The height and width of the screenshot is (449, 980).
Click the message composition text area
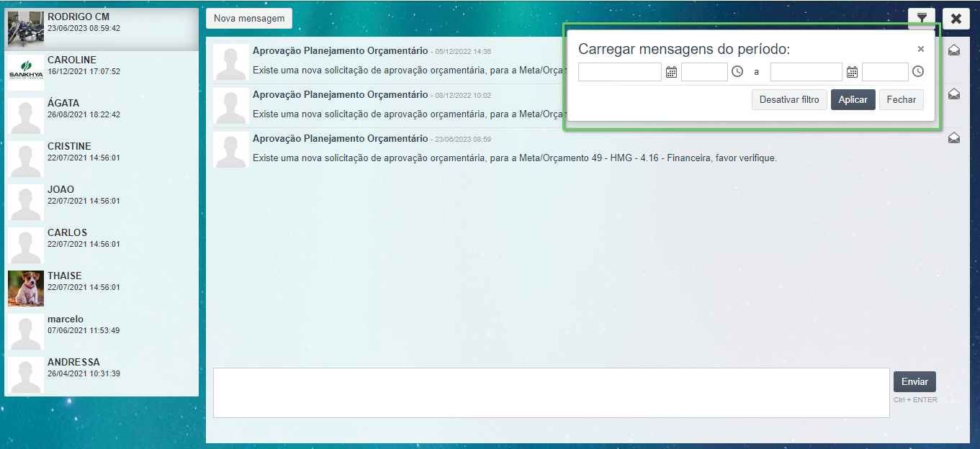pos(552,393)
